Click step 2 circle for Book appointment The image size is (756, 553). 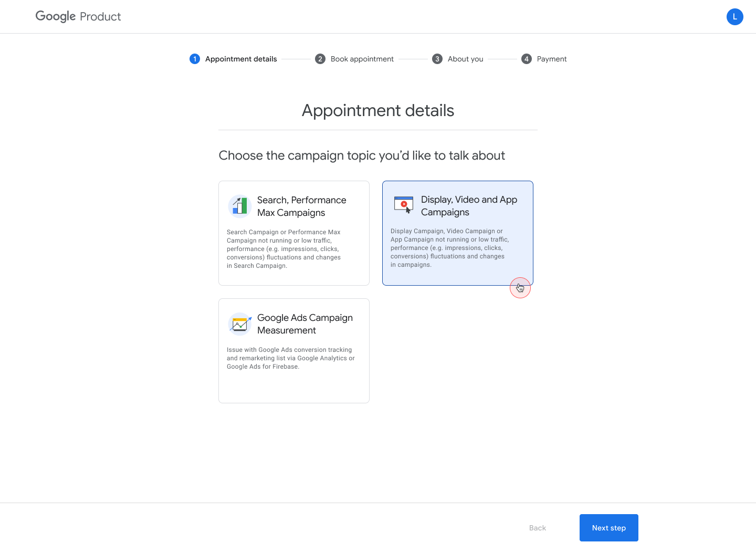coord(320,59)
